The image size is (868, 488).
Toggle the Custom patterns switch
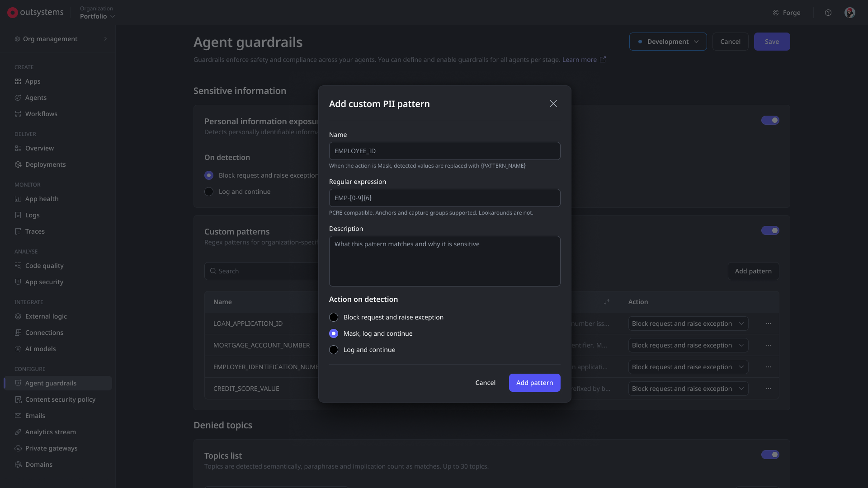770,230
